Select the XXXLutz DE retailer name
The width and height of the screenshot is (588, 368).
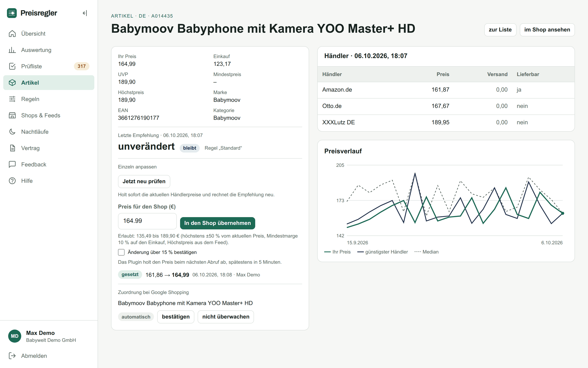click(339, 122)
